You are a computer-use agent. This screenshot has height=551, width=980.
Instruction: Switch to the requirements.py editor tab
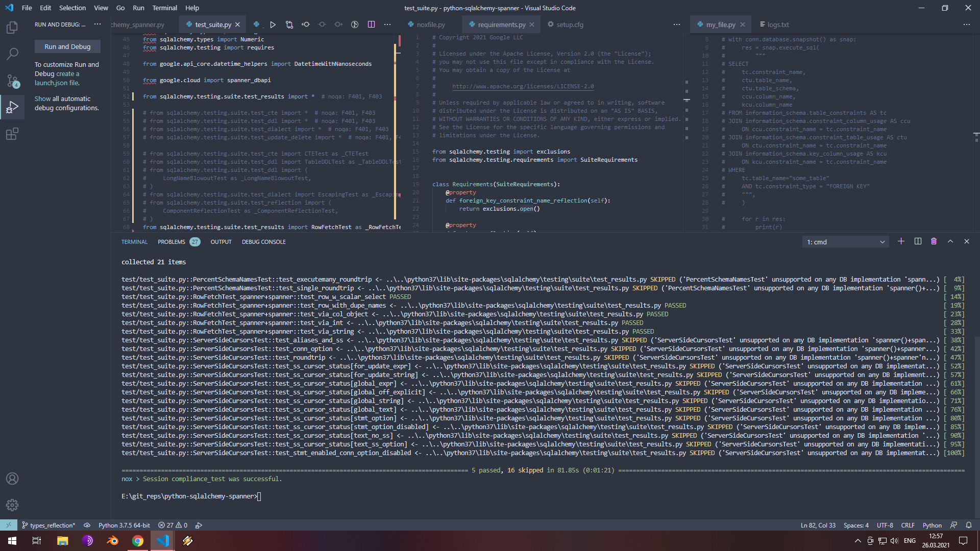click(501, 24)
